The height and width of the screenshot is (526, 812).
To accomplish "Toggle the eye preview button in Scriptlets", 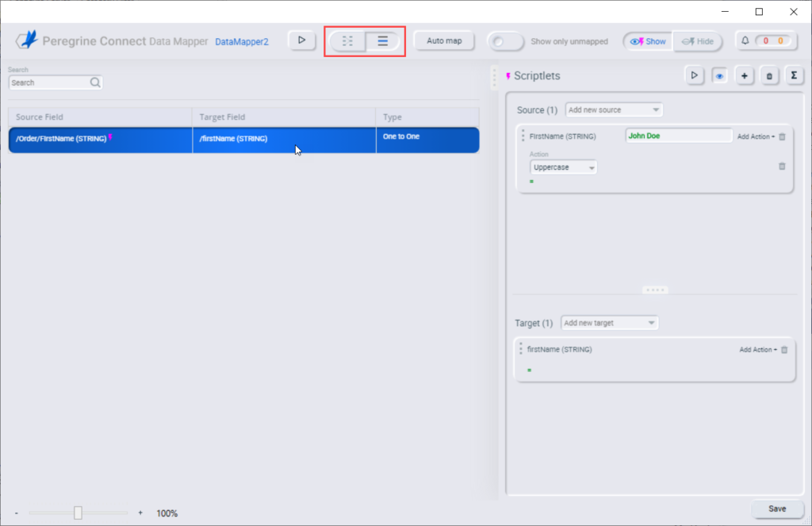I will (x=719, y=75).
